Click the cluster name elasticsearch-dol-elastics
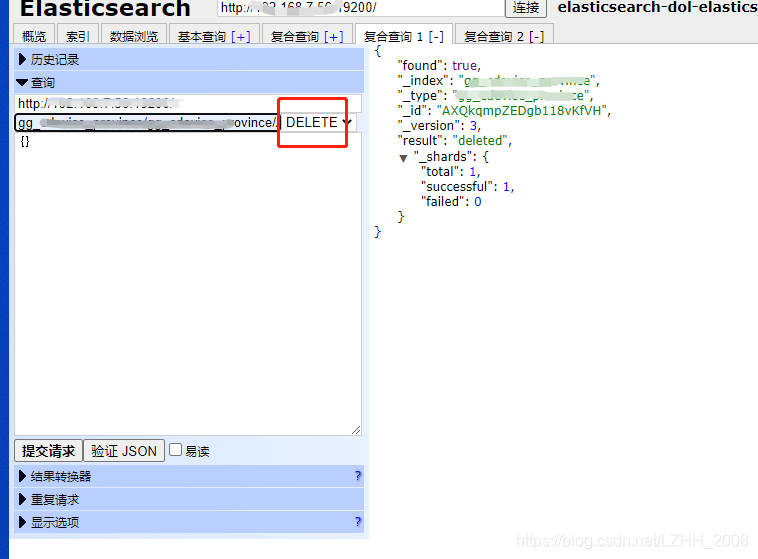Viewport: 758px width, 559px height. point(657,7)
